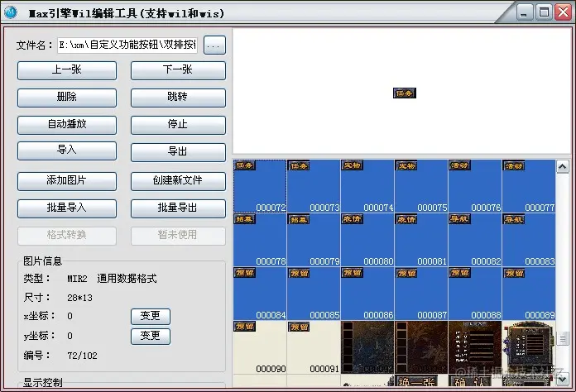Open file browse button with dots

point(214,45)
